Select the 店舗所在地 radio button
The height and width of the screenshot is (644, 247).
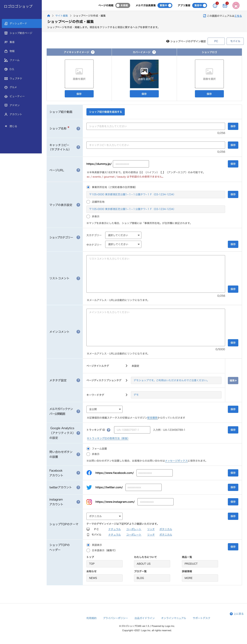pyautogui.click(x=88, y=202)
